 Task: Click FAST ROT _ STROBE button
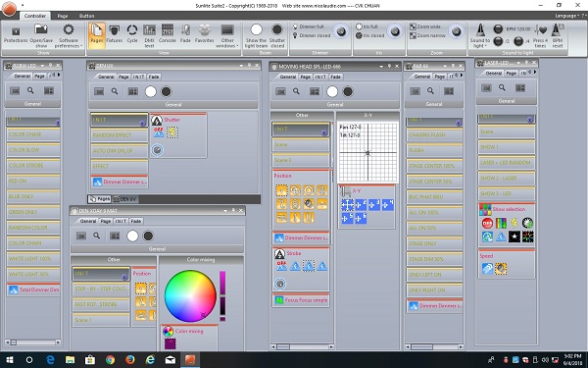[x=101, y=304]
